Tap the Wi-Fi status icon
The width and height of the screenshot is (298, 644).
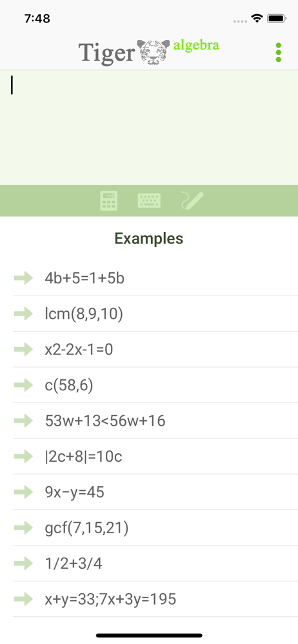coord(257,19)
